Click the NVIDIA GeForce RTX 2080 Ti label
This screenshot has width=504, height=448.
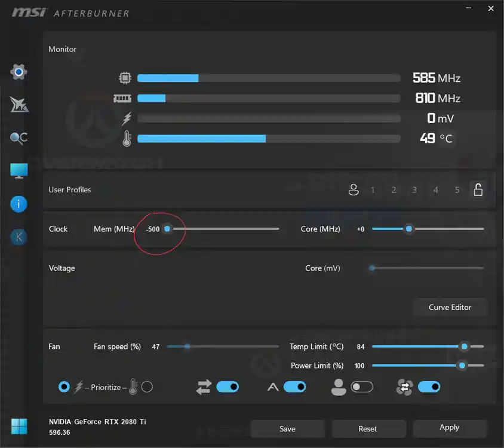point(97,422)
